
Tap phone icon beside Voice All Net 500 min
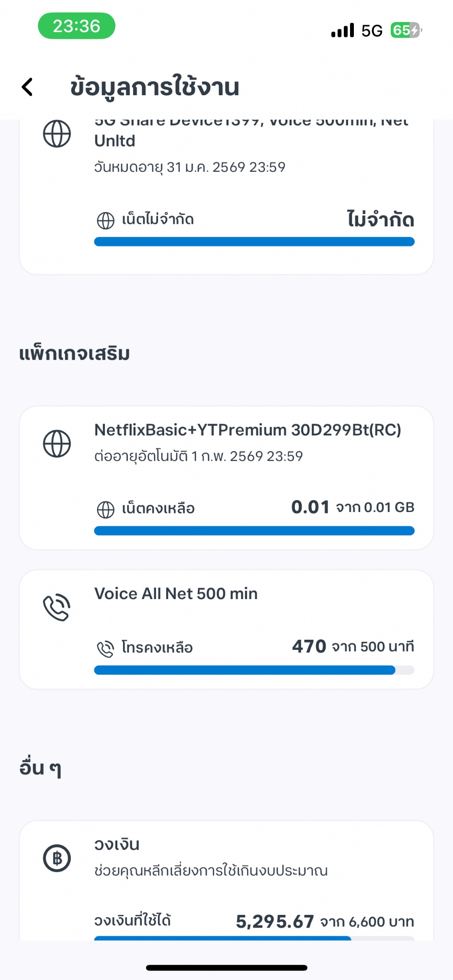(x=57, y=608)
